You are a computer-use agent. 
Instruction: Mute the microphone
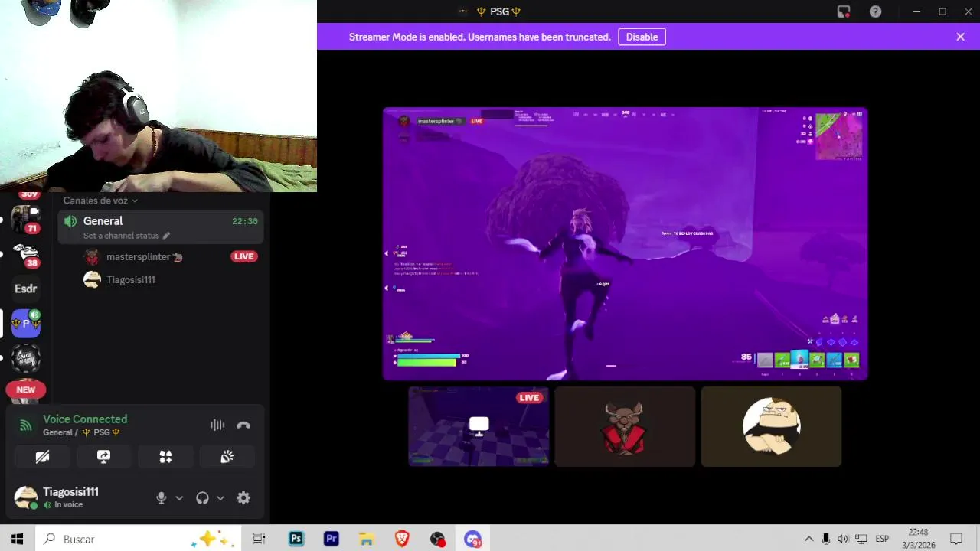162,498
